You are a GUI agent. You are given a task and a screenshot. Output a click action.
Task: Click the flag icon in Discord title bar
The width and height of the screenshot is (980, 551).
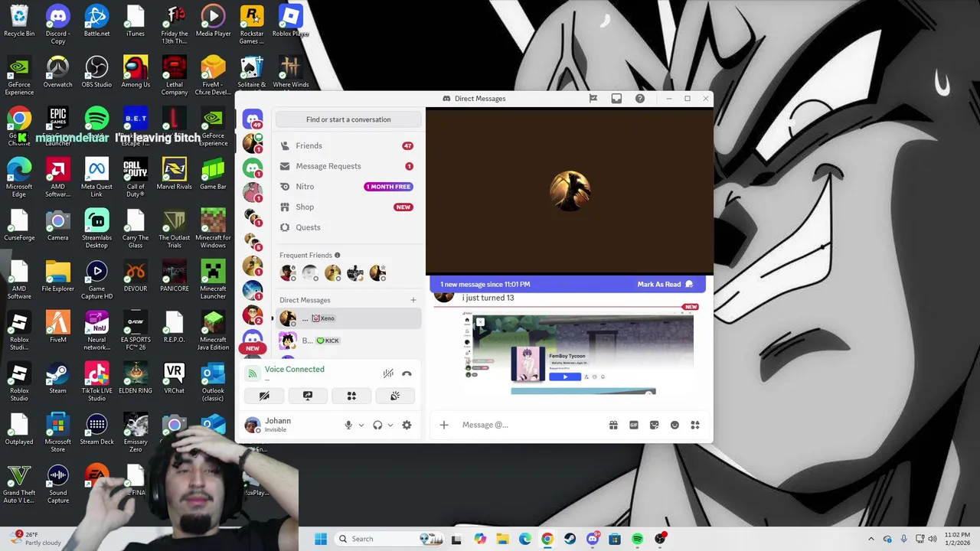coord(593,99)
